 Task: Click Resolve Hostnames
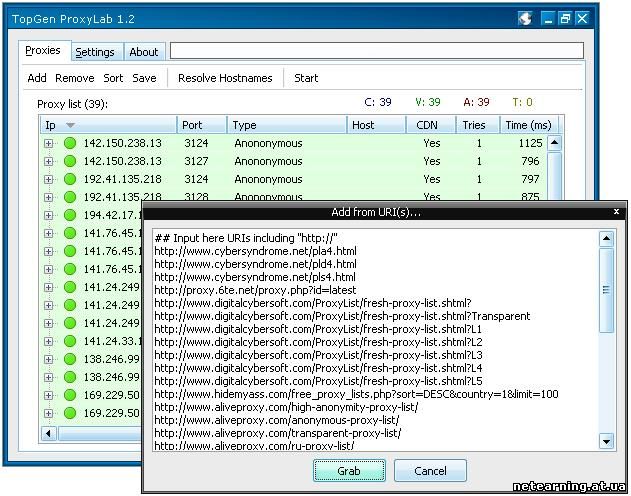(x=225, y=78)
